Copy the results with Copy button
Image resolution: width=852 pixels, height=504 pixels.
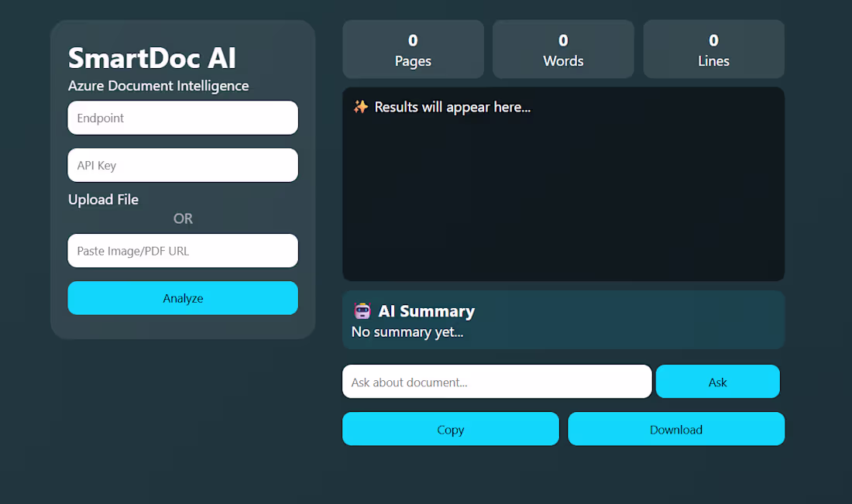451,429
